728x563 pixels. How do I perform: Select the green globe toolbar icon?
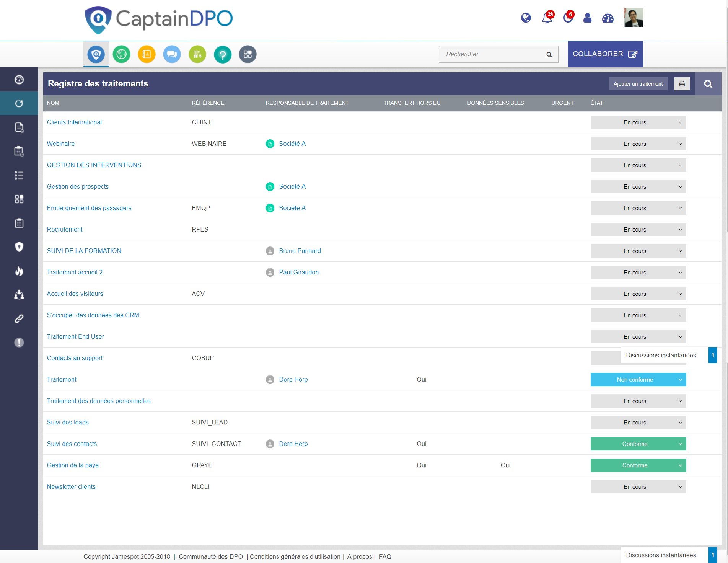(121, 54)
